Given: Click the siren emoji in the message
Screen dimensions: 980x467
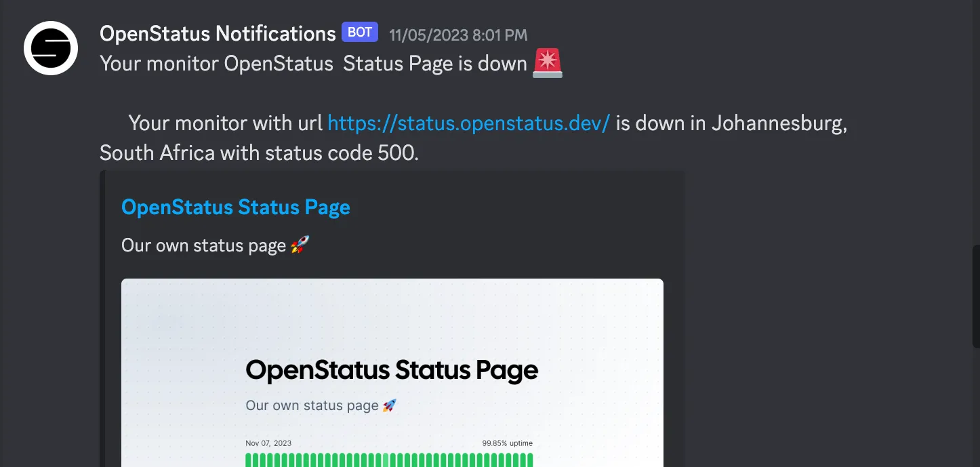Looking at the screenshot, I should pos(546,62).
